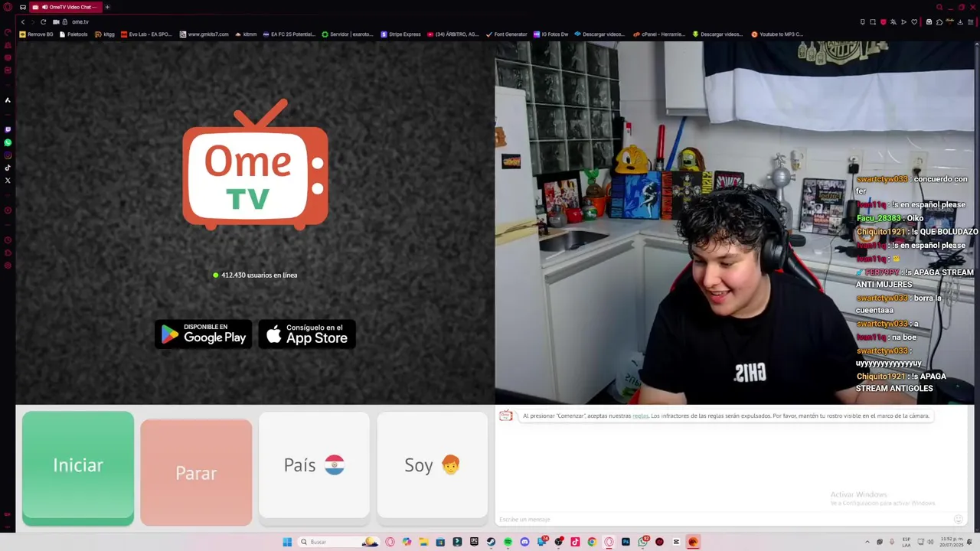This screenshot has width=980, height=551.
Task: Open TikTok in the Opera sidebar
Action: (x=8, y=168)
